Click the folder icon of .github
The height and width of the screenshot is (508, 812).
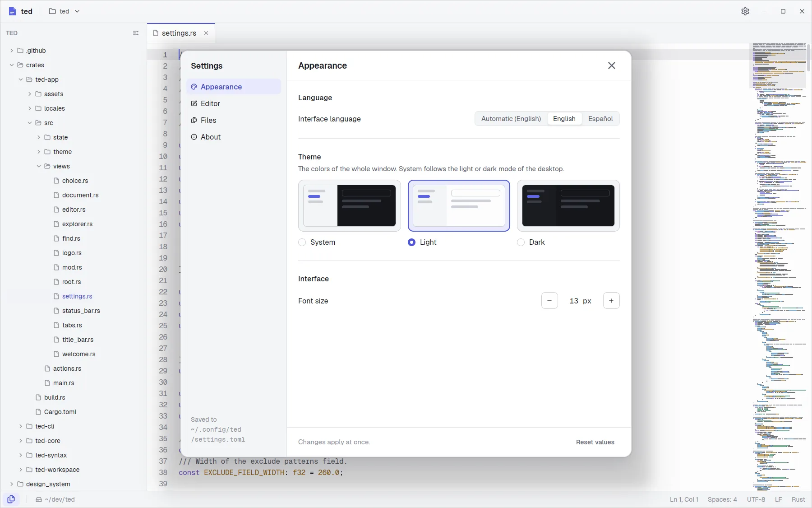tap(20, 51)
